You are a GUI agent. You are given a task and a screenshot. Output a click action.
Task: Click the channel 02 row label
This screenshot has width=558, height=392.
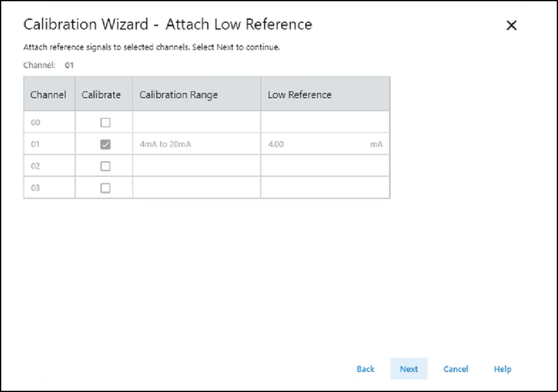[x=36, y=166]
